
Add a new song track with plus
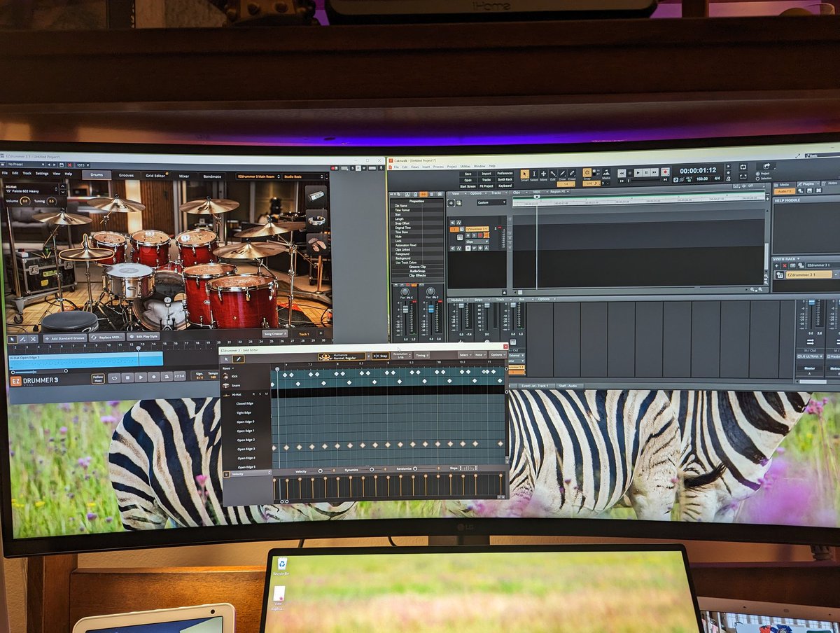pyautogui.click(x=321, y=333)
